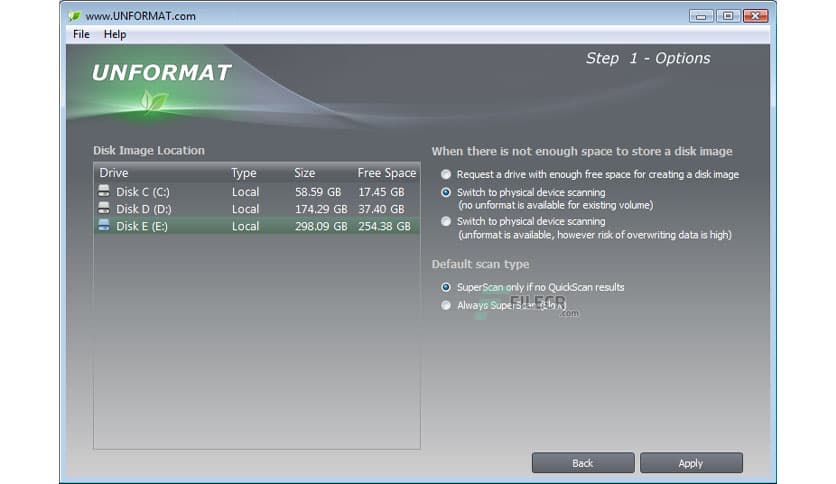
Task: Click the Disk C drive icon
Action: click(104, 191)
